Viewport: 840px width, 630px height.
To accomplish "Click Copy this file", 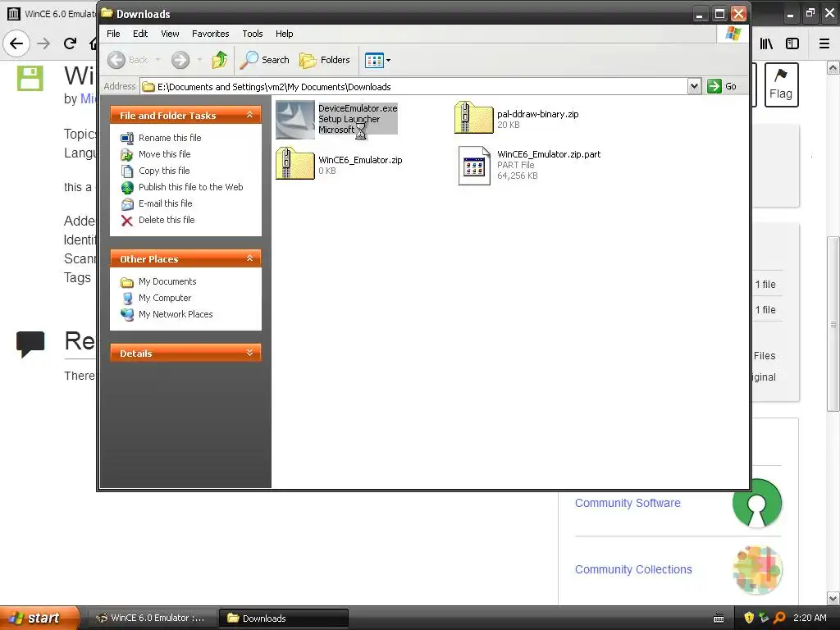I will coord(164,171).
